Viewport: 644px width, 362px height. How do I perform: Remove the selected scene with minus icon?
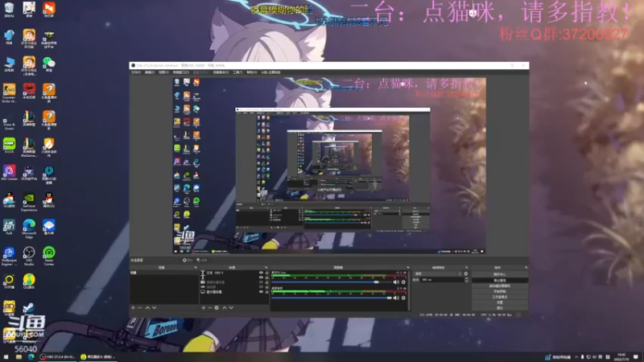(139, 308)
